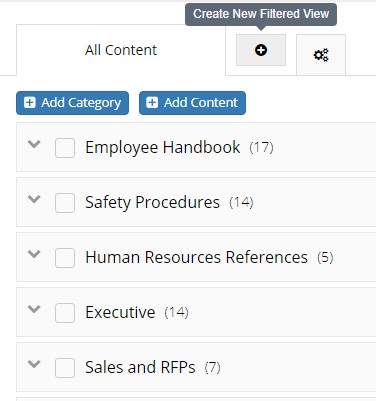
Task: Open the Sales and RFPs title
Action: tap(140, 367)
